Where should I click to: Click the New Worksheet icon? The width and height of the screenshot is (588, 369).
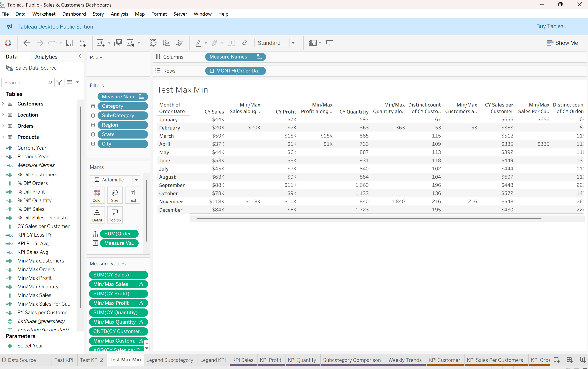pos(100,43)
